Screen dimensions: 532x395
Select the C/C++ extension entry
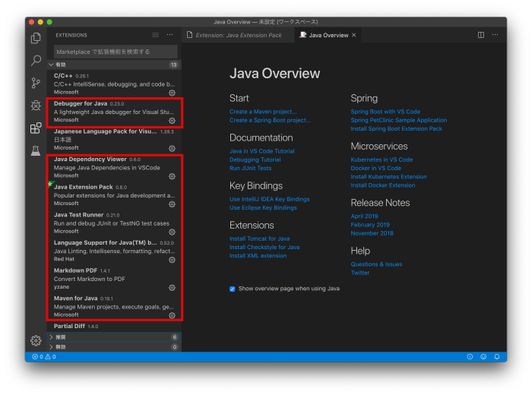[114, 84]
